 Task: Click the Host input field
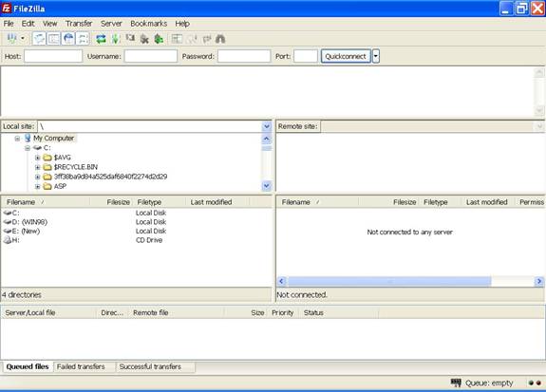[53, 56]
